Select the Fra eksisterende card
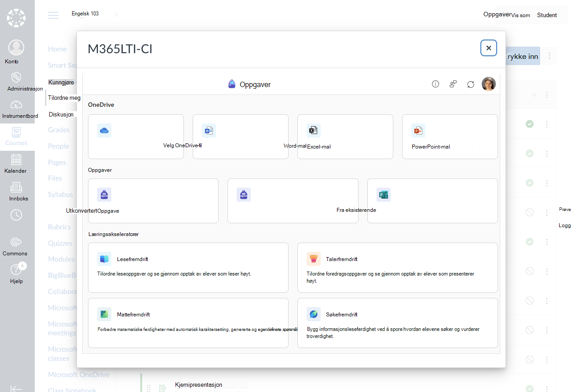Viewport: 571px width, 392px height. pyautogui.click(x=293, y=201)
